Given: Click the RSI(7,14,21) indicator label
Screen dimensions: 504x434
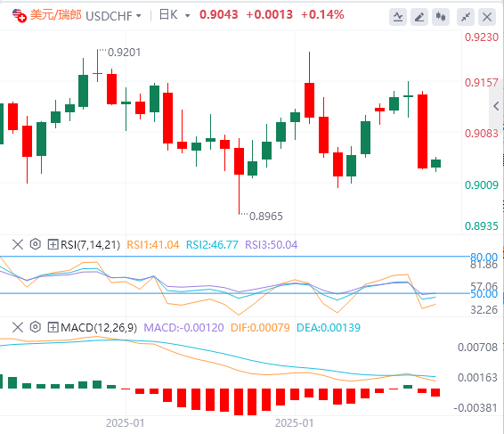Looking at the screenshot, I should 90,245.
